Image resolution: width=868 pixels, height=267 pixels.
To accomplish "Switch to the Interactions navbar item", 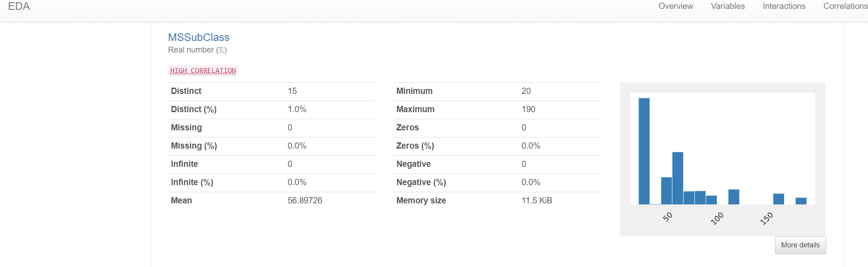I will [x=784, y=6].
